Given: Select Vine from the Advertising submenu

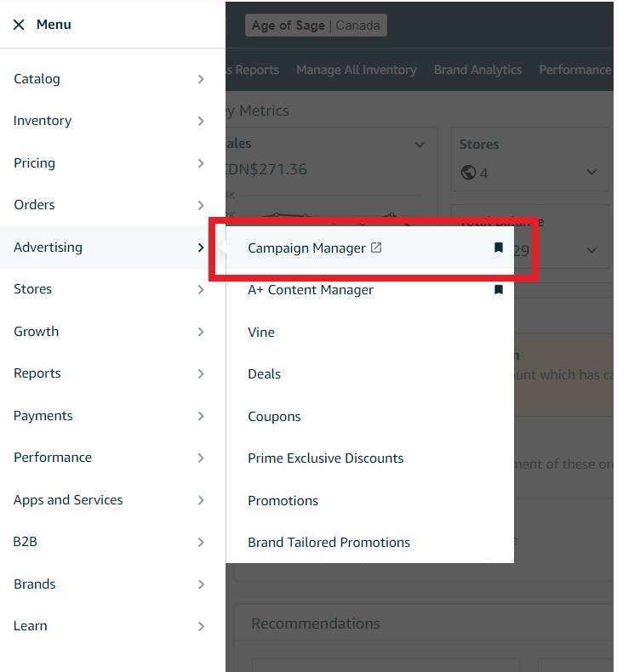Looking at the screenshot, I should click(261, 333).
